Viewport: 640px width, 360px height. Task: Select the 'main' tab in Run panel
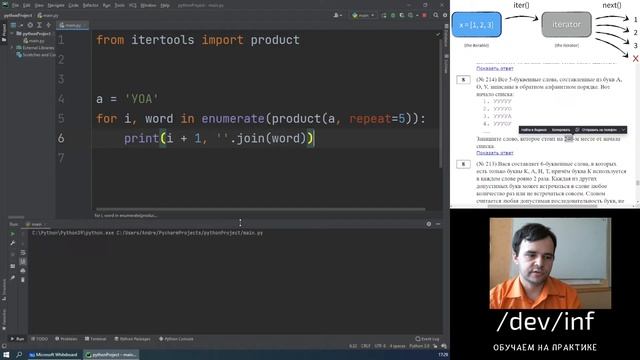click(35, 224)
